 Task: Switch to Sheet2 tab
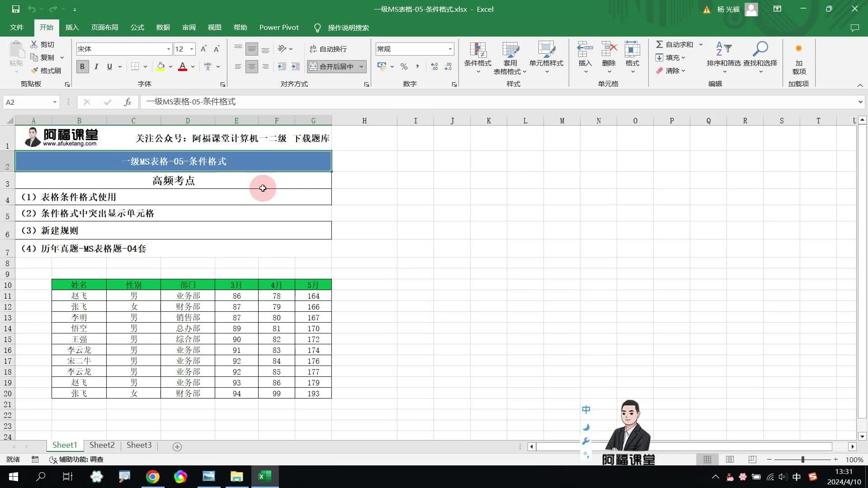102,445
